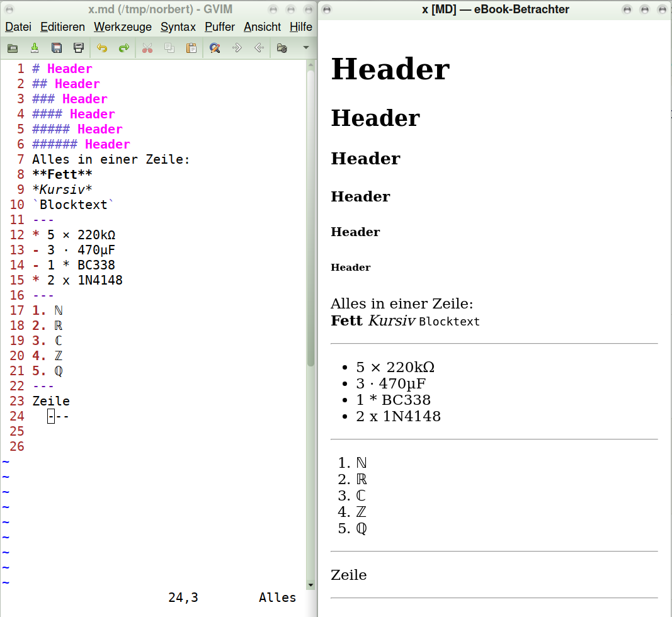The image size is (672, 617).
Task: Click the GVIM scrollbar up arrow
Action: tap(310, 65)
